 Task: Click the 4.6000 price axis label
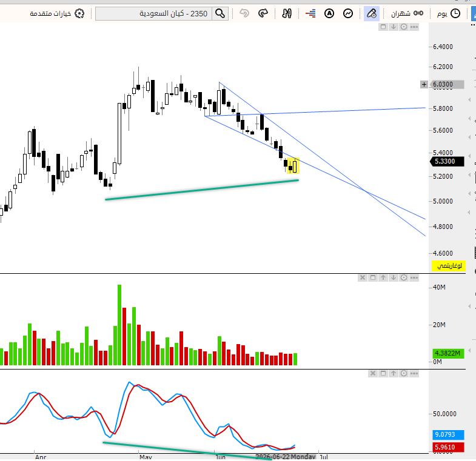pyautogui.click(x=443, y=253)
